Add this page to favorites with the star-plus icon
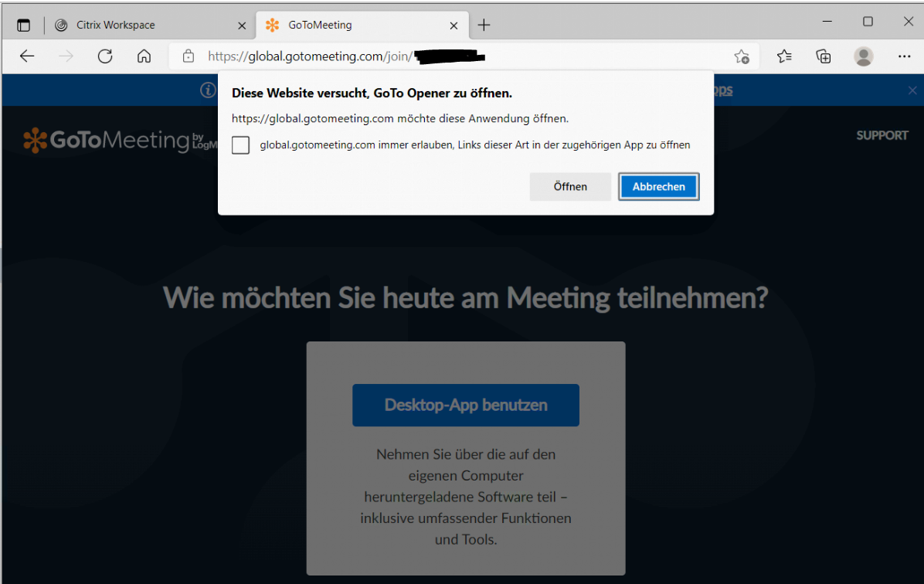This screenshot has height=584, width=924. [742, 56]
